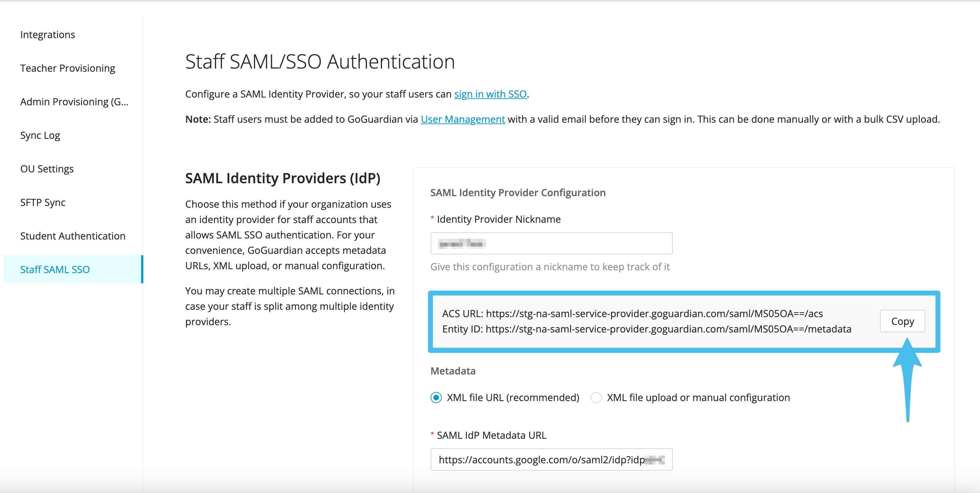The width and height of the screenshot is (980, 493).
Task: Click the SAML Identity Provider Configuration heading
Action: pyautogui.click(x=517, y=193)
